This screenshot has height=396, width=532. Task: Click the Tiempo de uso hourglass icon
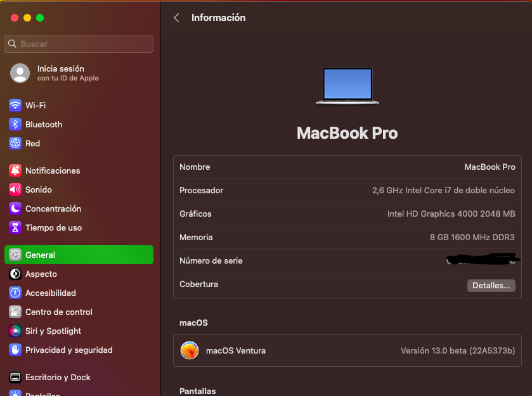tap(15, 227)
